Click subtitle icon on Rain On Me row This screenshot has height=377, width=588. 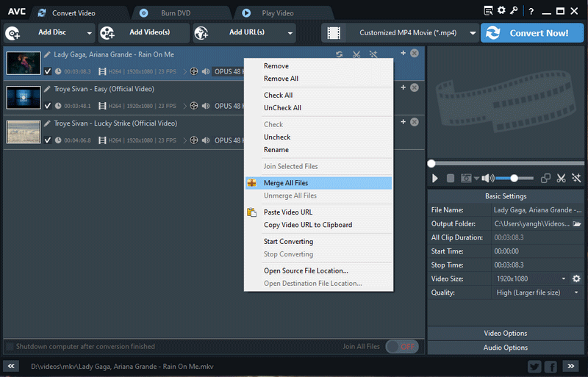[x=194, y=71]
